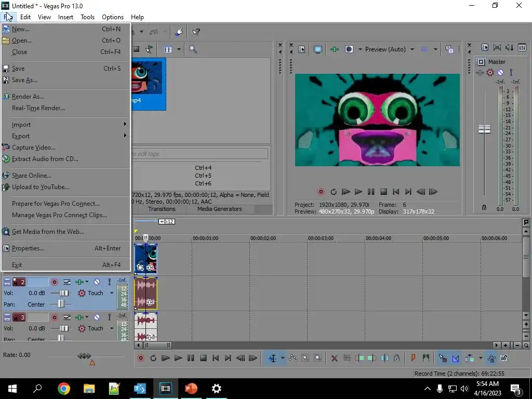This screenshot has width=532, height=399.
Task: Click the Media Search magnifier icon
Action: (193, 49)
